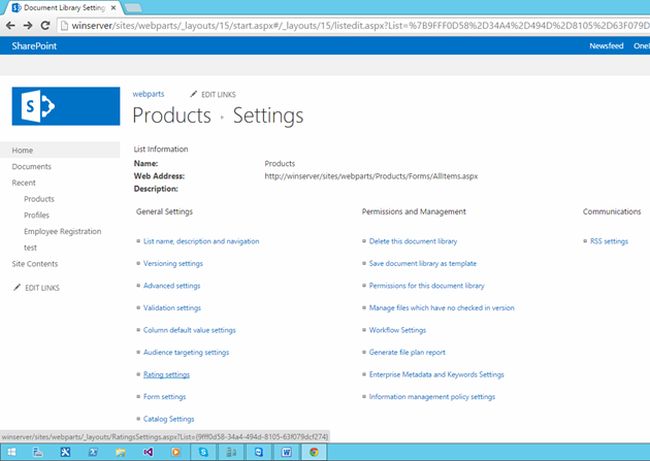Open Enterprise Metadata and Keywords Settings
The height and width of the screenshot is (461, 650).
(437, 374)
